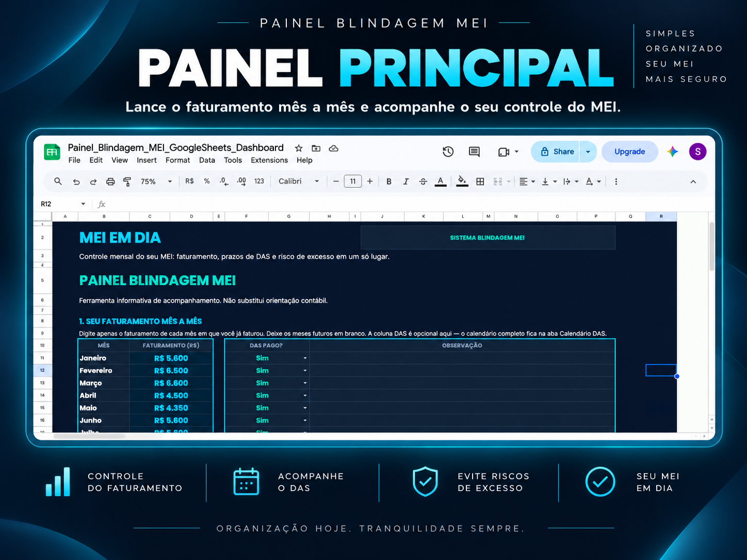Open version history clock icon
This screenshot has width=747, height=560.
point(448,152)
